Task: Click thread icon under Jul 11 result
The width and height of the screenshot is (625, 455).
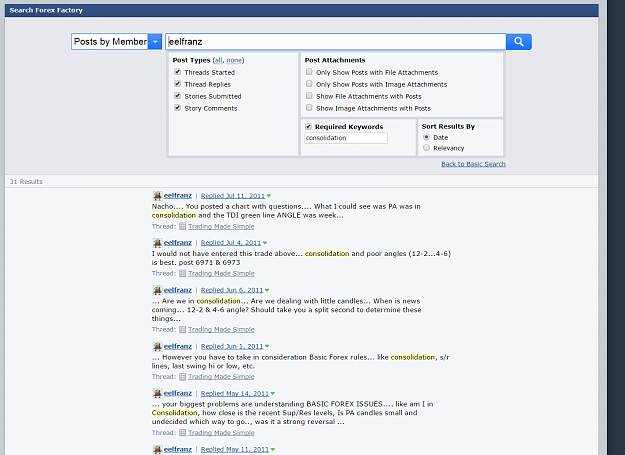Action: point(182,226)
